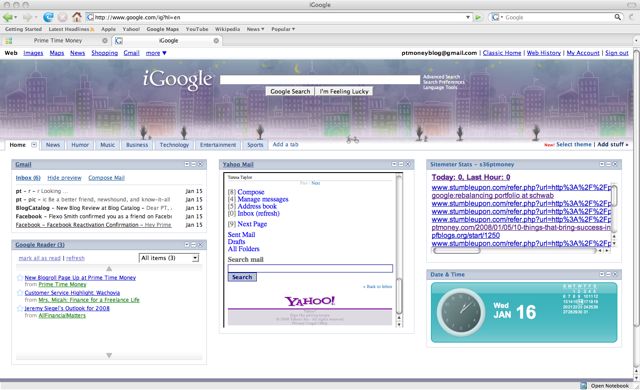Star the New Blogroll Page Up item
This screenshot has width=640, height=390.
coord(20,278)
